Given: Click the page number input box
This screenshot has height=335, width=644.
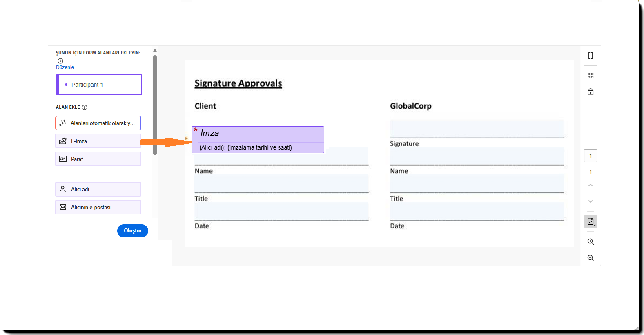Looking at the screenshot, I should tap(590, 156).
